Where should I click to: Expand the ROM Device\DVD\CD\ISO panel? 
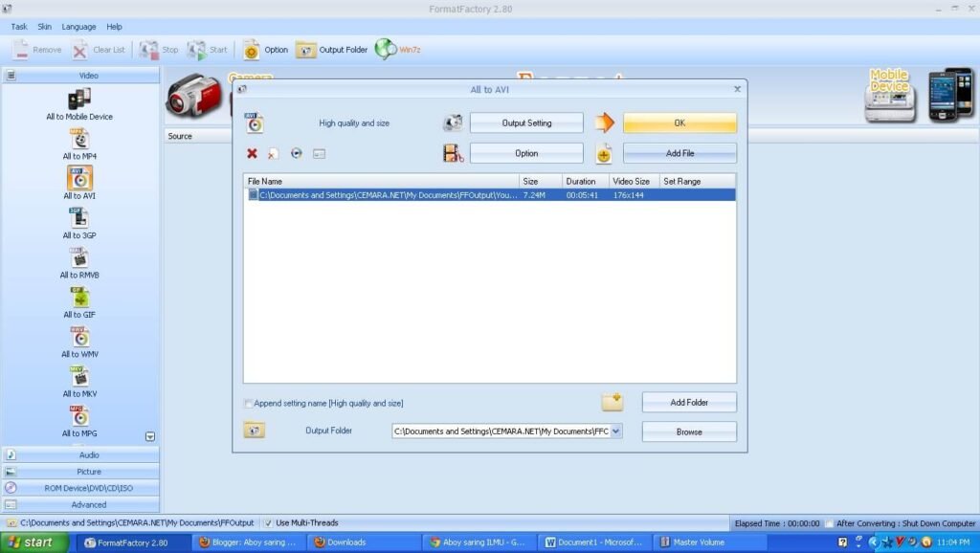point(80,488)
